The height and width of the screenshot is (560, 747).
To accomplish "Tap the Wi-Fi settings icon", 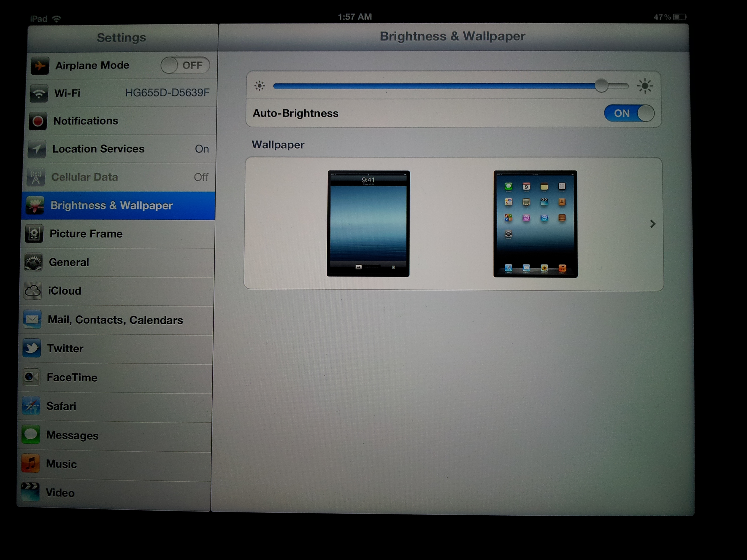I will coord(39,93).
